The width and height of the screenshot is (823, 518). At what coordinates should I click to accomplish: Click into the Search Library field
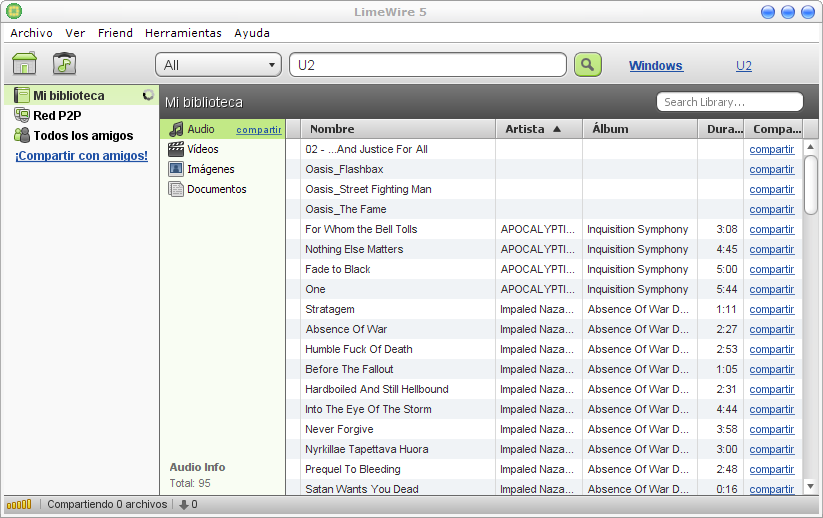tap(729, 102)
